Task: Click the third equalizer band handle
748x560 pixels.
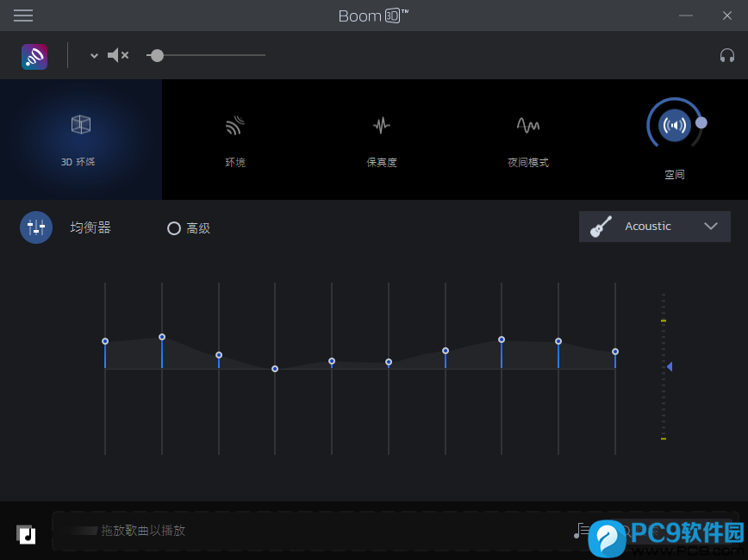Action: pyautogui.click(x=219, y=355)
